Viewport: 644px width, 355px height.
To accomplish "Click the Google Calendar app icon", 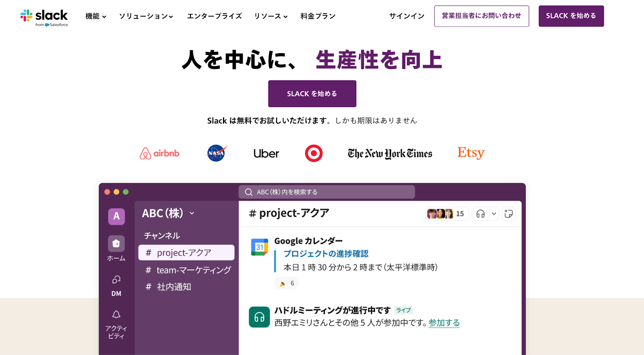I will pos(260,247).
